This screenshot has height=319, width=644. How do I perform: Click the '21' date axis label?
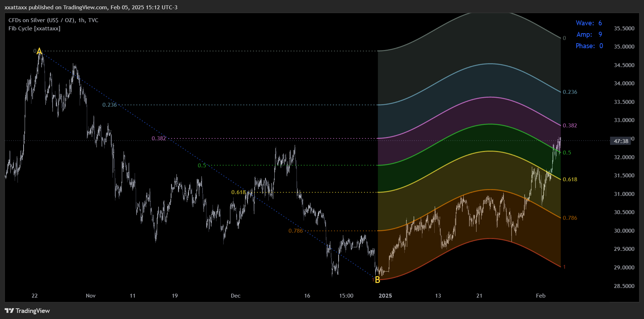pos(479,295)
